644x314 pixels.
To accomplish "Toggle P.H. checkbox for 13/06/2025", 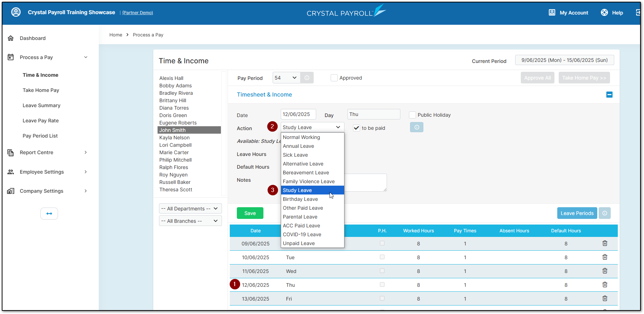I will click(x=382, y=298).
